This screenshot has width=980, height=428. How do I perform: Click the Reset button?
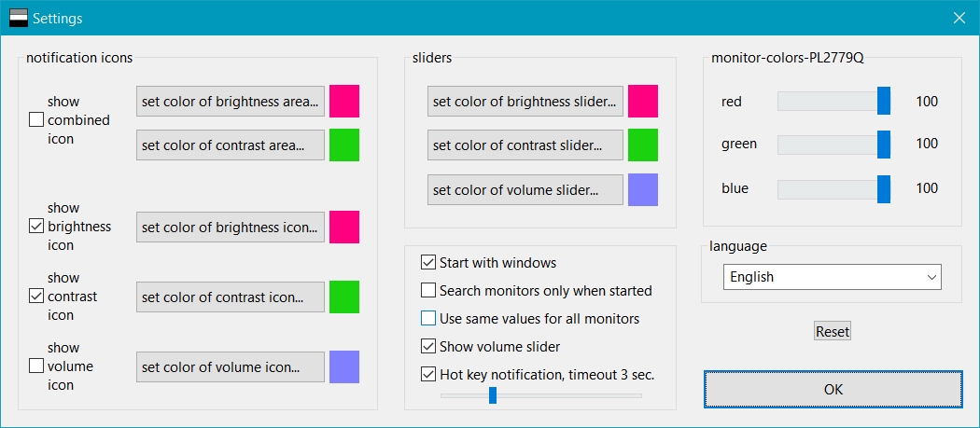pos(833,331)
